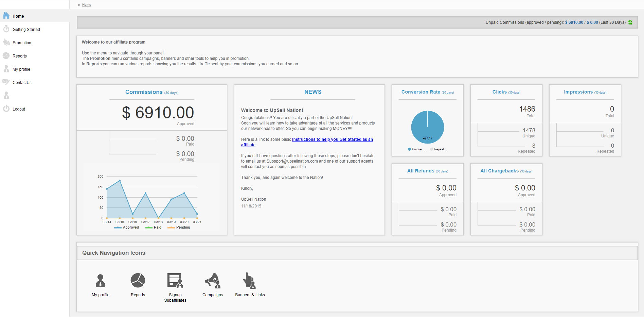Toggle Pending series in chart legend
Image resolution: width=644 pixels, height=317 pixels.
[179, 228]
